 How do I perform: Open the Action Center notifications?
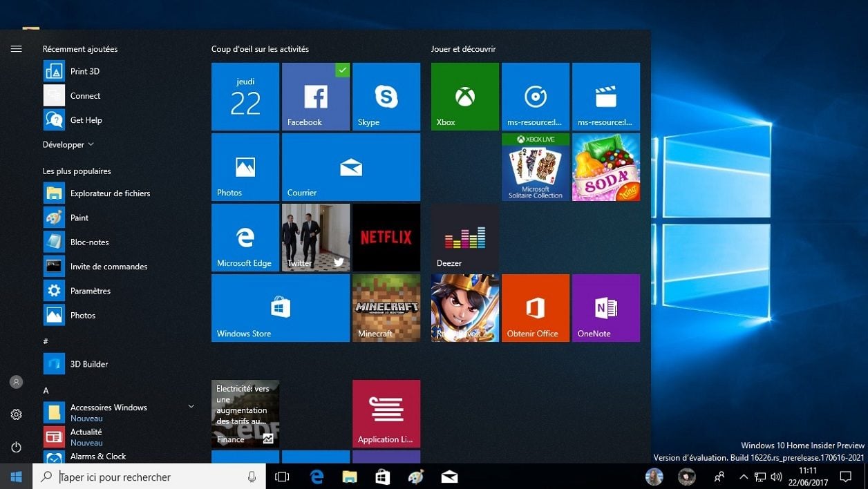tap(845, 477)
